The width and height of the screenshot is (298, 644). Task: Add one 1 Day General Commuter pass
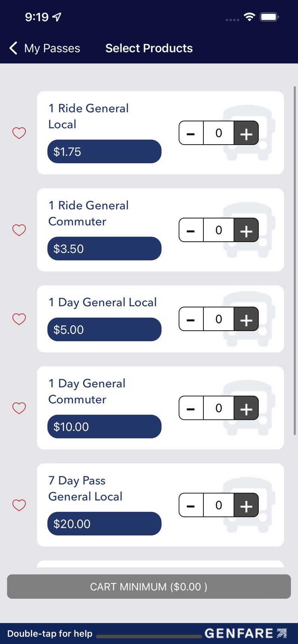246,408
